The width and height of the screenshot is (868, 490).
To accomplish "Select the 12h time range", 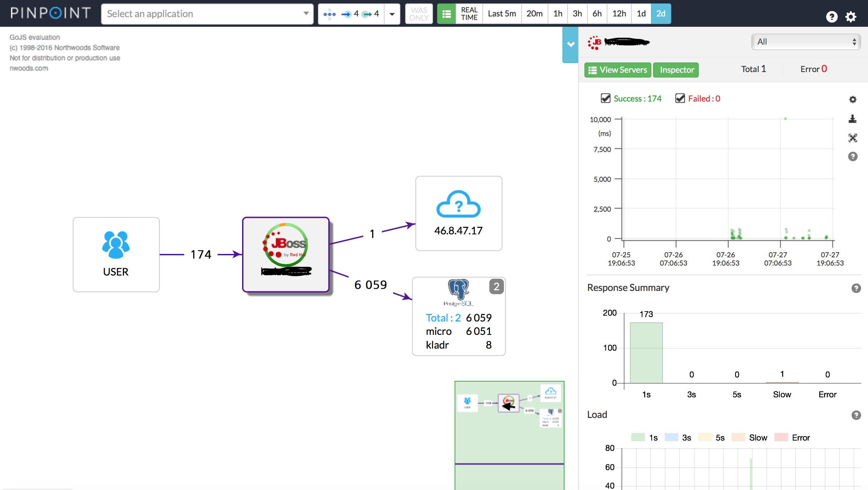I will tap(619, 14).
